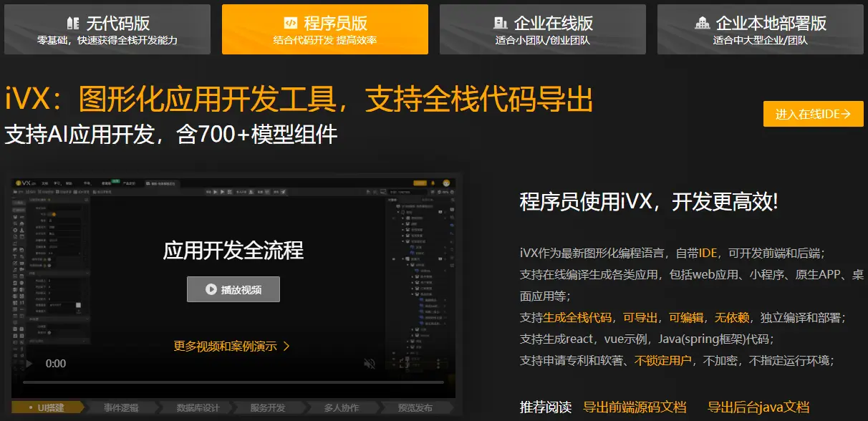The width and height of the screenshot is (868, 421).
Task: Click the code icon on 程序员版 tab
Action: [290, 22]
